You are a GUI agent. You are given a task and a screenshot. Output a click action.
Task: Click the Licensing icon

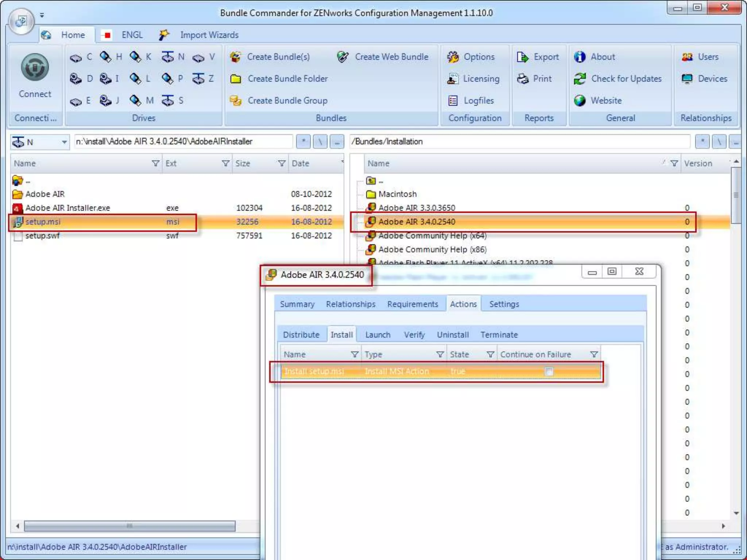[x=453, y=79]
